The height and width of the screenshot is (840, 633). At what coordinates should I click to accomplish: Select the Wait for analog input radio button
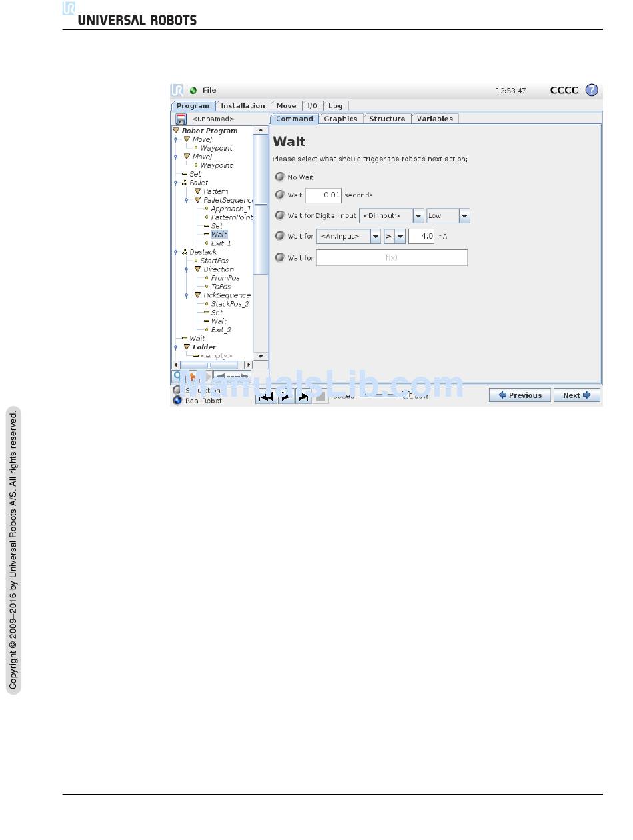pos(280,236)
